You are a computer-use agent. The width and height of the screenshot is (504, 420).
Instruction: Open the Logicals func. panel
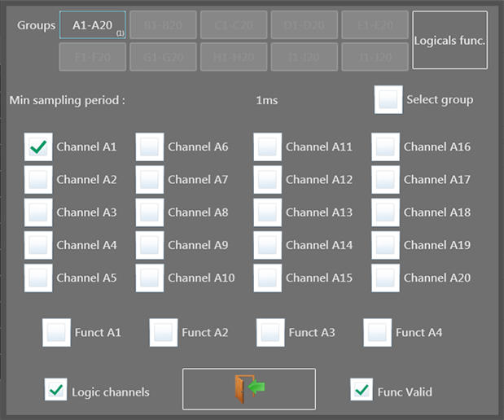(x=449, y=40)
